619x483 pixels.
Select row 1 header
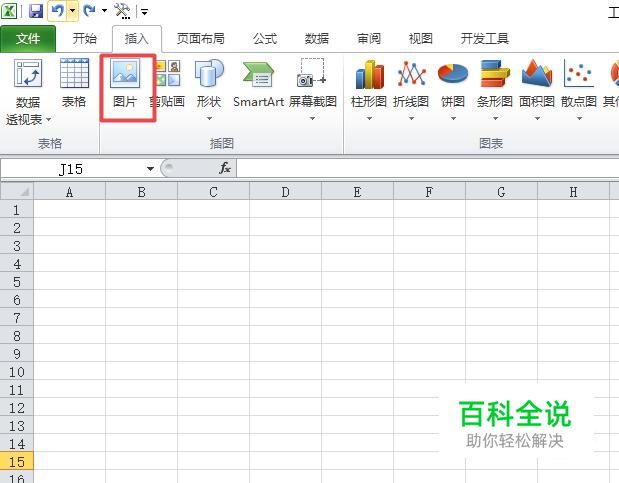pyautogui.click(x=17, y=210)
